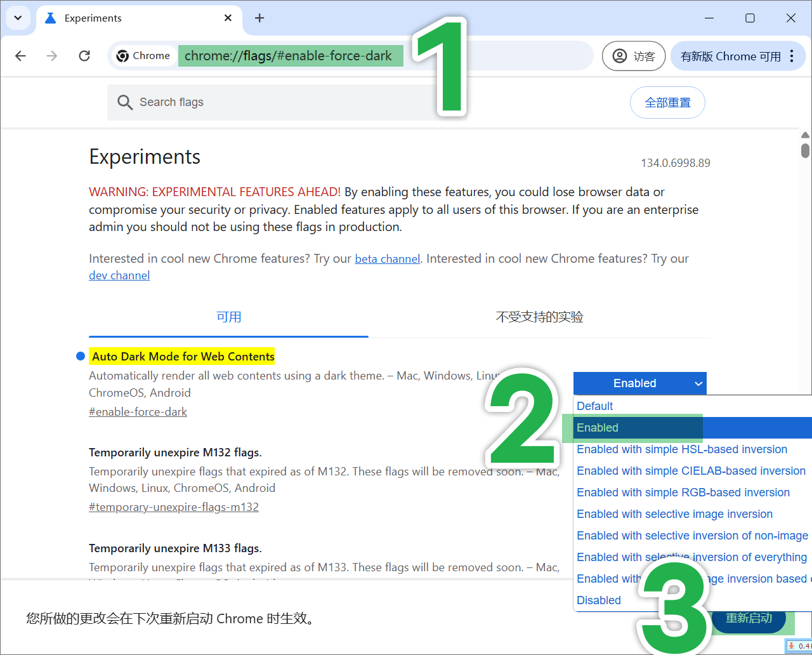Reload the current page
812x655 pixels.
click(84, 56)
